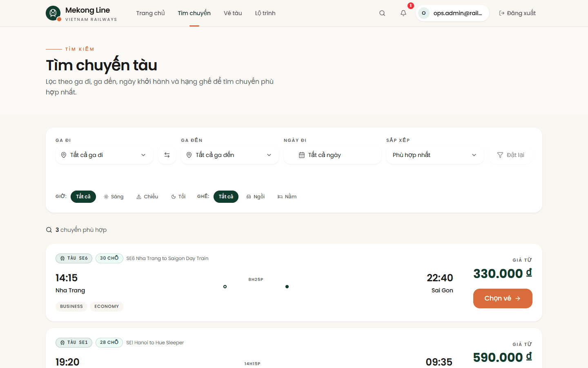Open the 'Tất cả ga đến' dropdown
This screenshot has width=588, height=368.
click(x=230, y=155)
